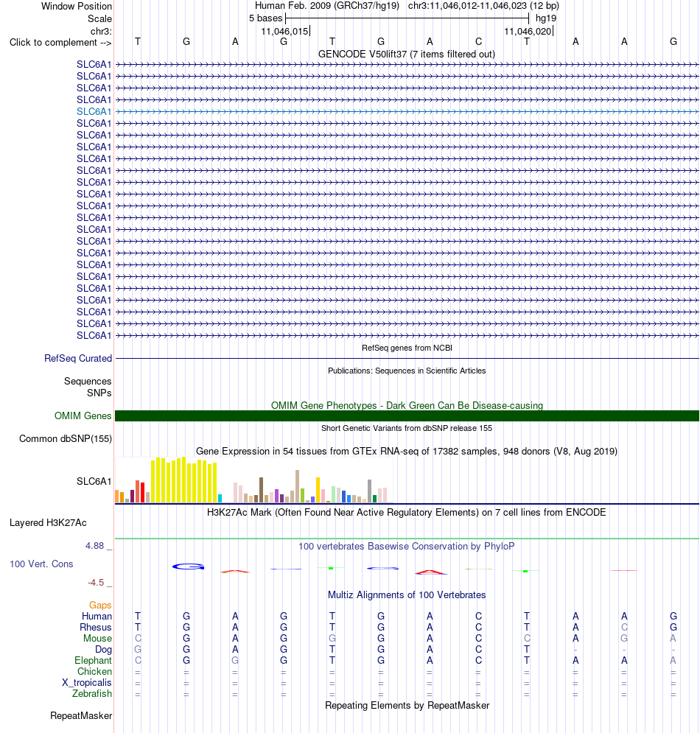Click the OMIM Genes track label
700x733 pixels.
point(83,416)
